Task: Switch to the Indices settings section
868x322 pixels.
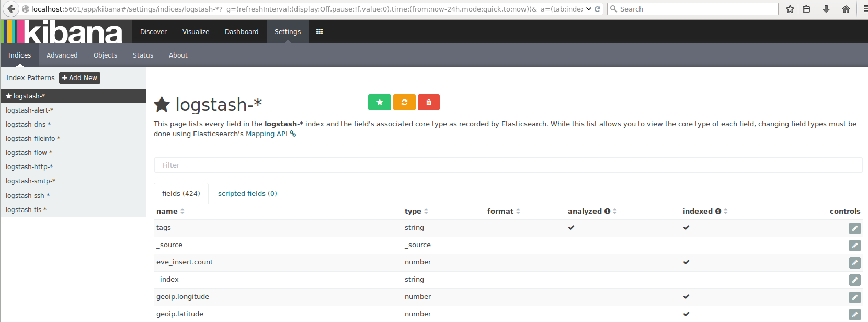Action: point(19,55)
